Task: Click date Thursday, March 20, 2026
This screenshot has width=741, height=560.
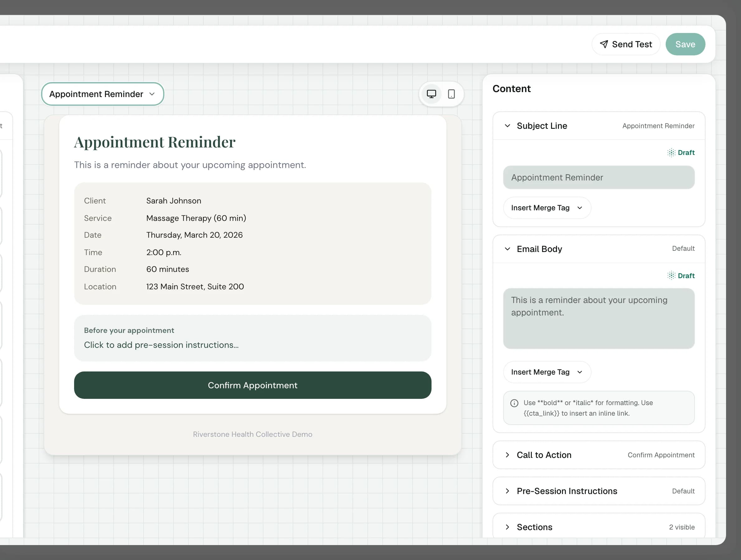Action: tap(194, 235)
